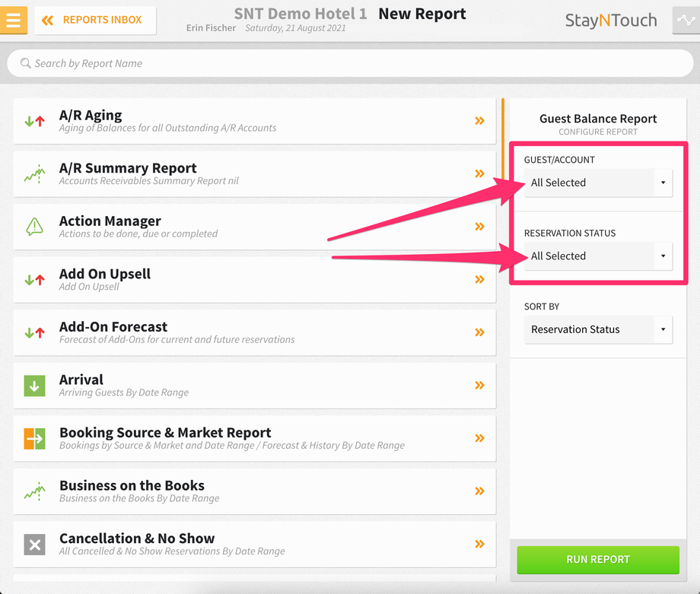Expand Cancellation & No Show chevron
The height and width of the screenshot is (594, 700).
480,544
